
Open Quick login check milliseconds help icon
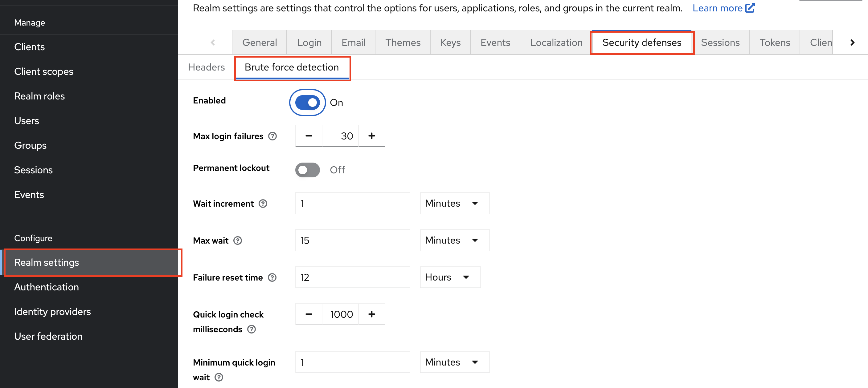pyautogui.click(x=252, y=329)
